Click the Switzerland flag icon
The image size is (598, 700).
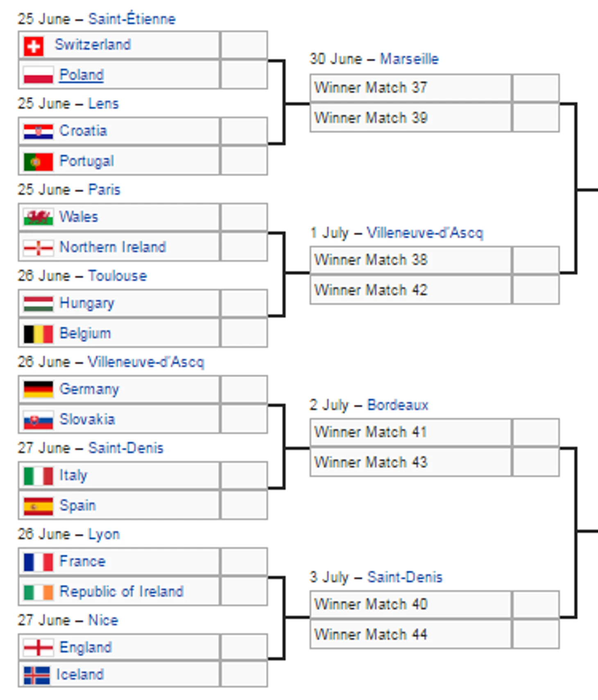33,45
